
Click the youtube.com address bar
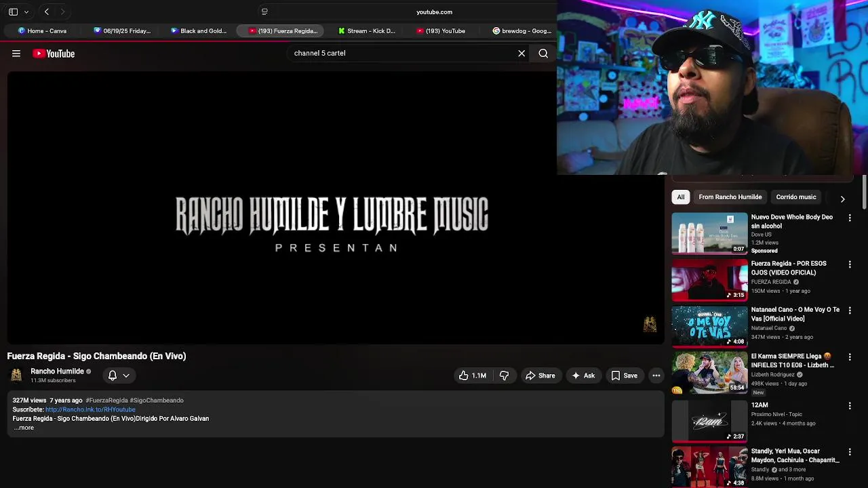click(x=434, y=12)
